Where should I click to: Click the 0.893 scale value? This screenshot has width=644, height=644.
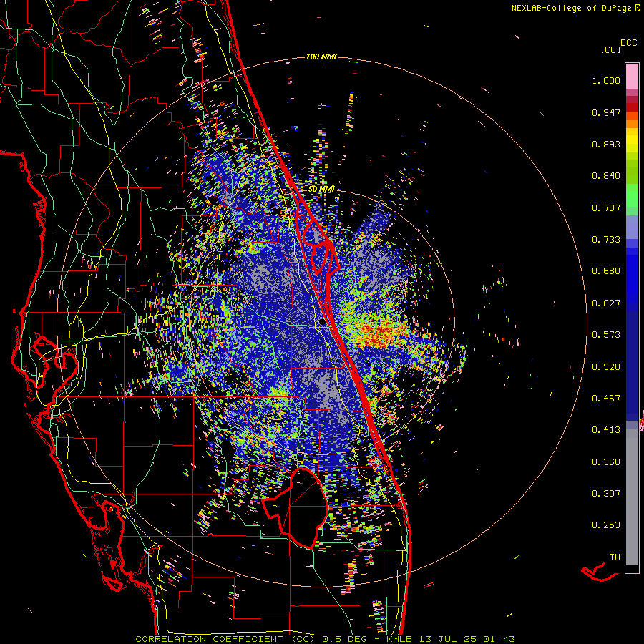click(606, 144)
